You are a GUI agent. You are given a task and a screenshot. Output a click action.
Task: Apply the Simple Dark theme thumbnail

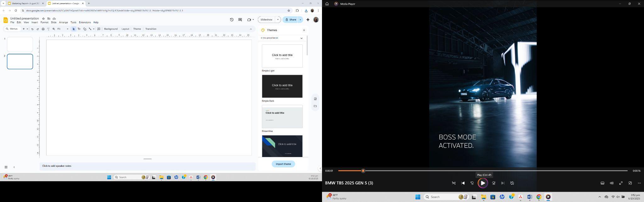click(282, 86)
